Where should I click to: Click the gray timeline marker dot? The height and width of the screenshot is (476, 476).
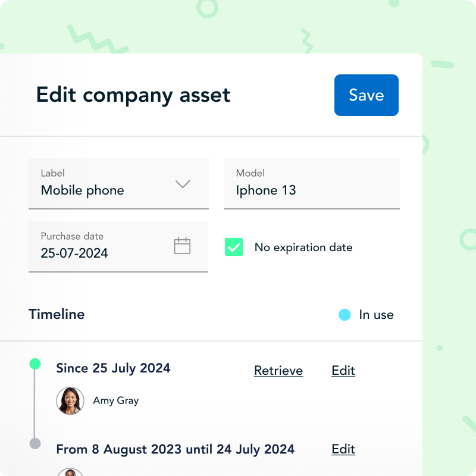point(35,443)
